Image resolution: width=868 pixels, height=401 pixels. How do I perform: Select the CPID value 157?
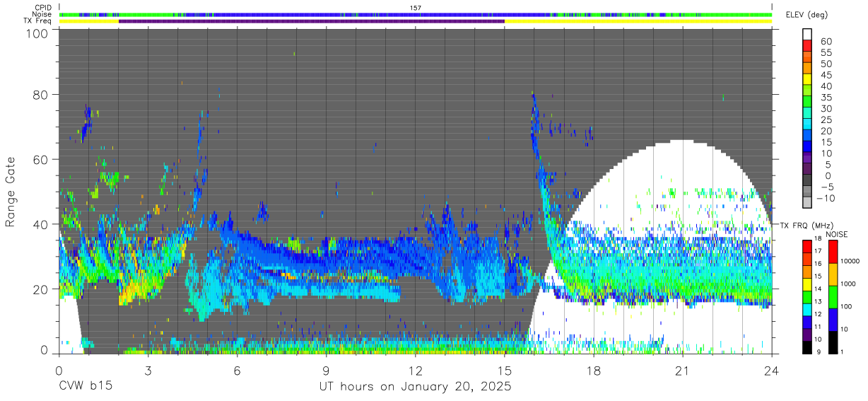(x=416, y=8)
